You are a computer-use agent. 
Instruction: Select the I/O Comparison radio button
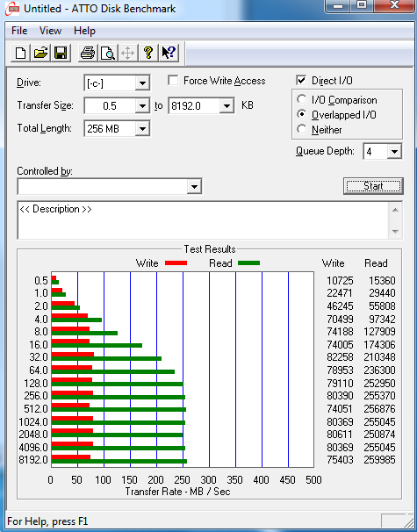point(301,99)
